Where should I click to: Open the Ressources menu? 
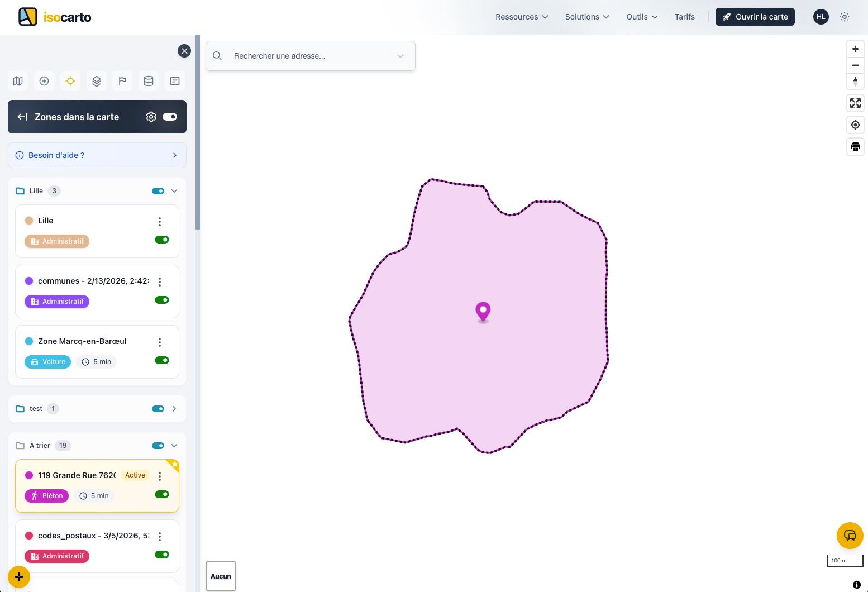522,17
